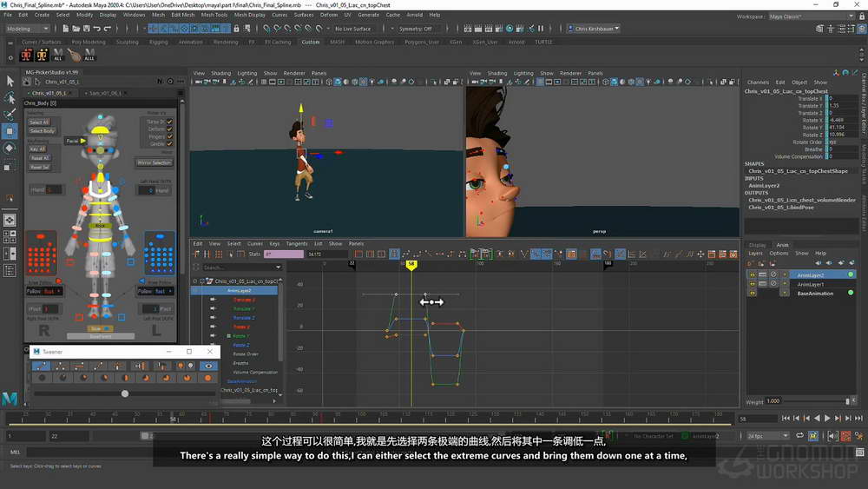
Task: Toggle the green light of AnimLayer2
Action: pos(851,274)
